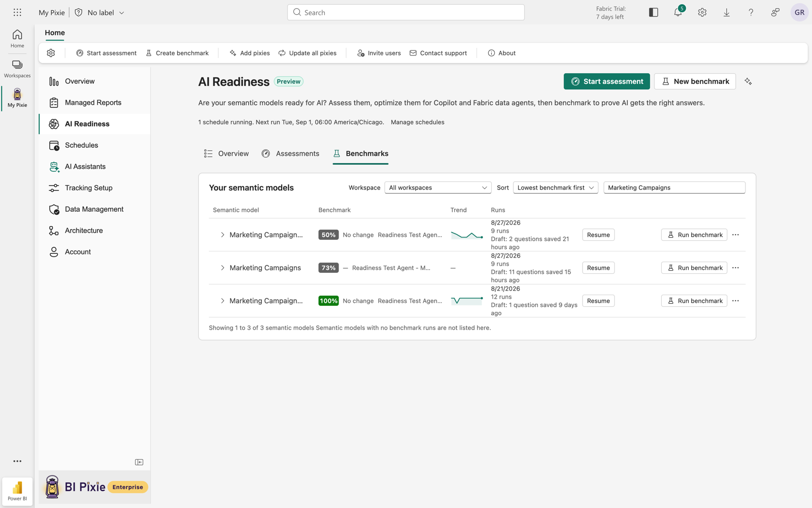Open Managed Reports in the sidebar
This screenshot has width=812, height=508.
(x=94, y=103)
